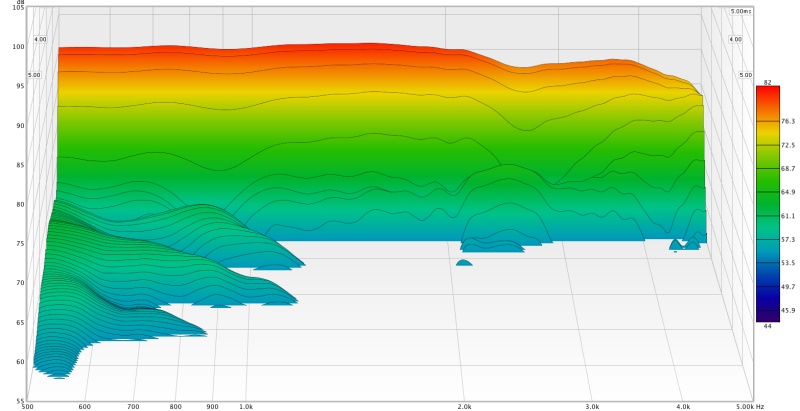Click the legend minimum value 44

767,326
